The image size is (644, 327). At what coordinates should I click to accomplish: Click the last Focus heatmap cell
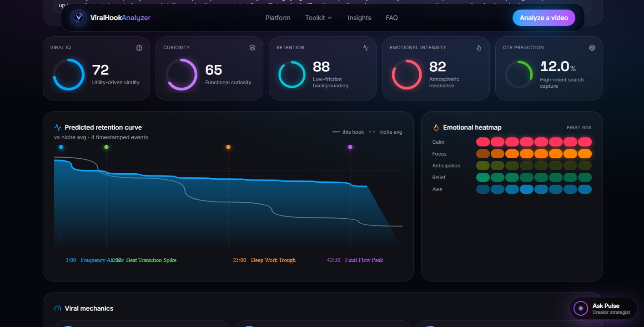585,154
